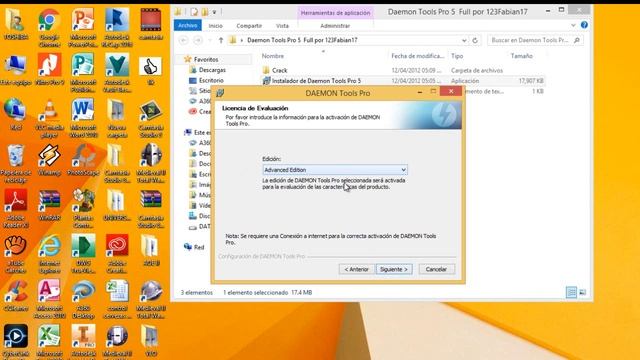Switch Explorer to large icons view
Screen dimensions: 640x360
pos(582,292)
